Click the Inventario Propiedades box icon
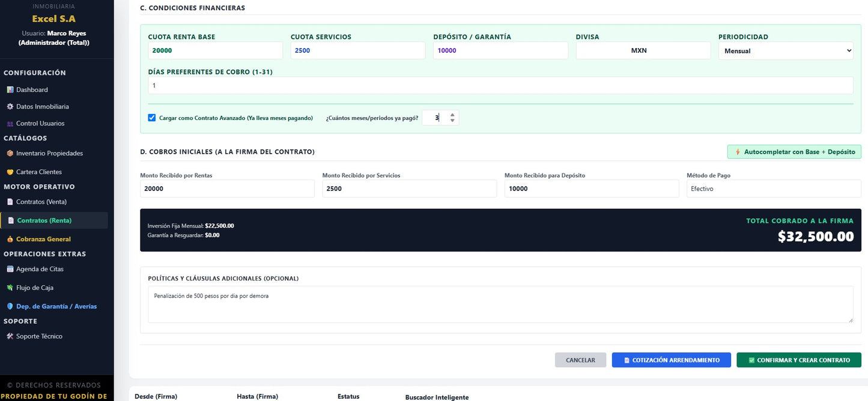Viewport: 868px width, 401px height. click(x=10, y=154)
